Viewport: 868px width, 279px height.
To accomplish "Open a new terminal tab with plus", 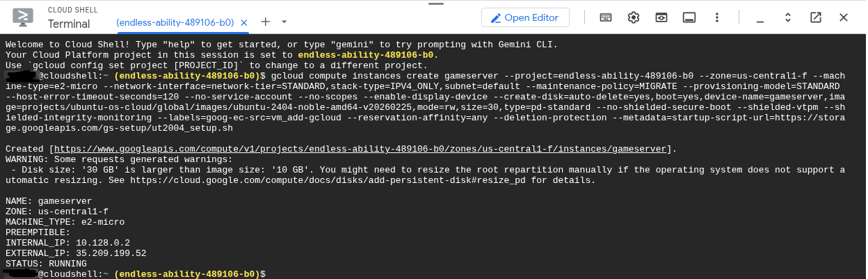I will click(265, 22).
